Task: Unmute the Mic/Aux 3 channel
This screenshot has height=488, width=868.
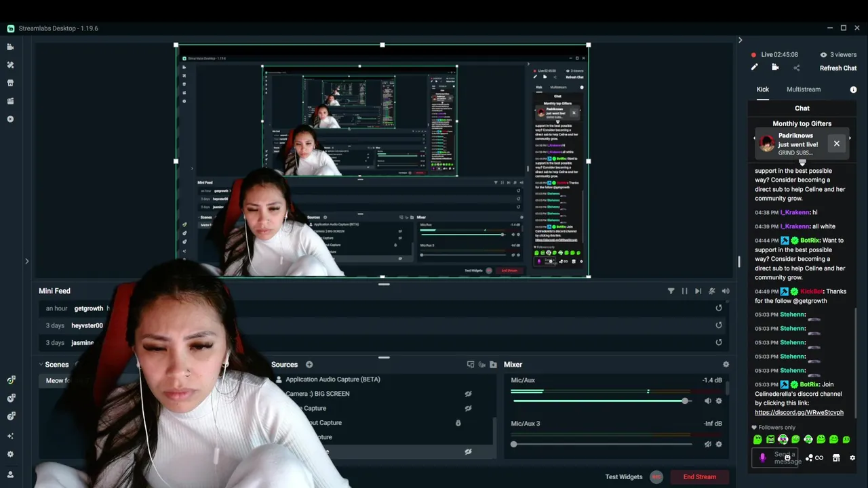Action: pyautogui.click(x=707, y=444)
